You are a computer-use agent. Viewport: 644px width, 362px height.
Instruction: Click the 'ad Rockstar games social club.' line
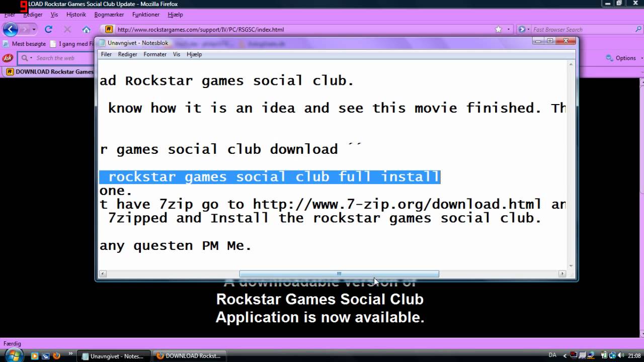tap(227, 81)
